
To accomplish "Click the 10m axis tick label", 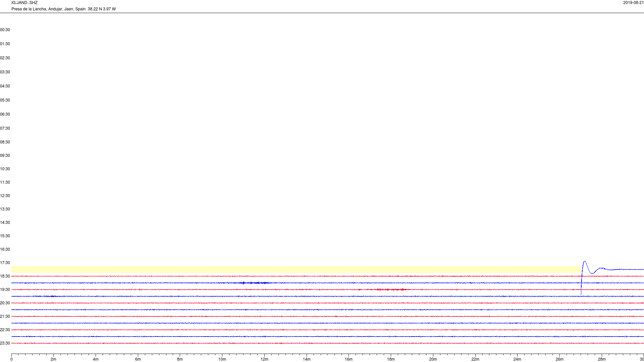I will click(222, 359).
